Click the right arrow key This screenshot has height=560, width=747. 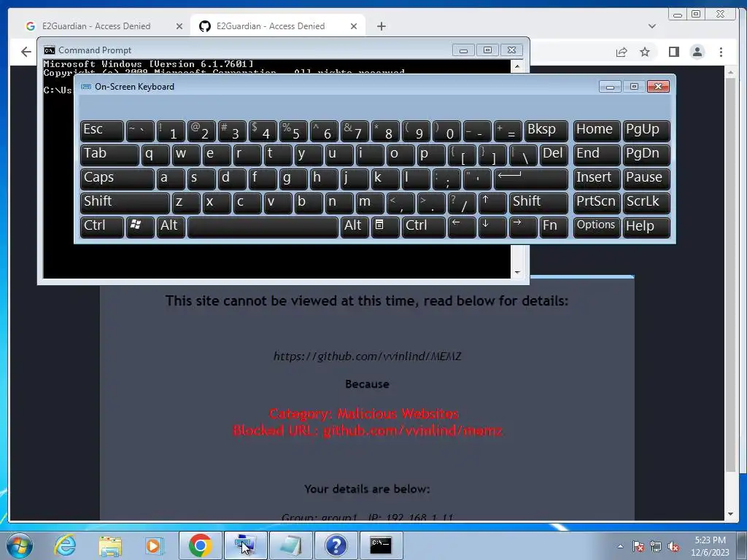coord(523,227)
